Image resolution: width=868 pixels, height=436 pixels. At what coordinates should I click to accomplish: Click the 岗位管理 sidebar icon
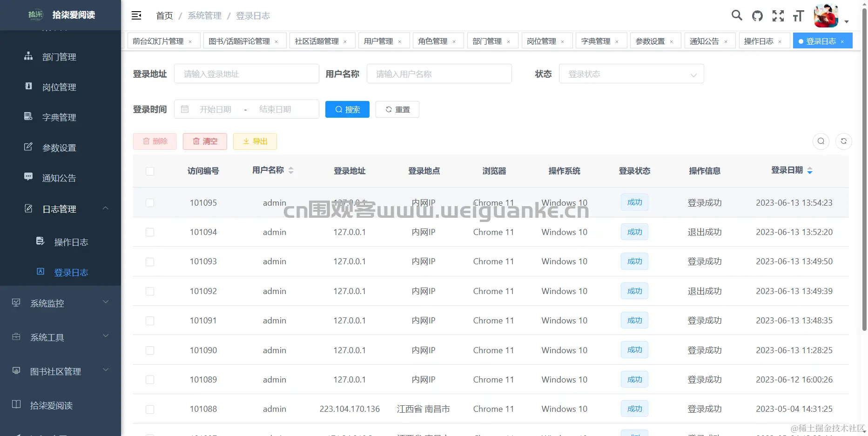[x=28, y=87]
